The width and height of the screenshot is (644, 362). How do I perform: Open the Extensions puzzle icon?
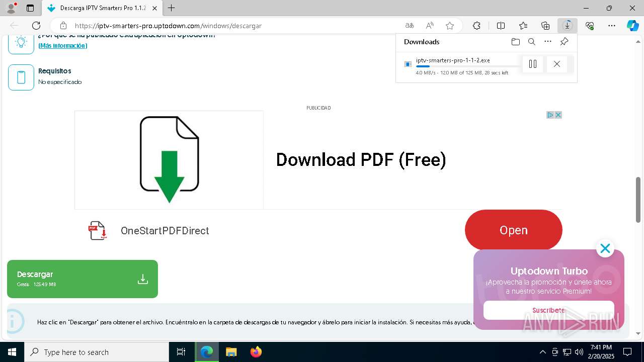tap(476, 26)
